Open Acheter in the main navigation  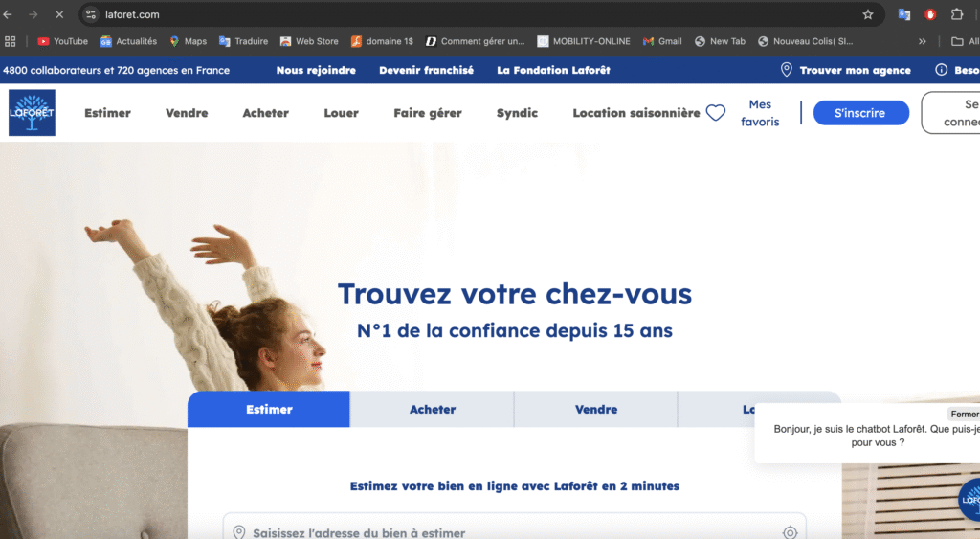tap(266, 113)
